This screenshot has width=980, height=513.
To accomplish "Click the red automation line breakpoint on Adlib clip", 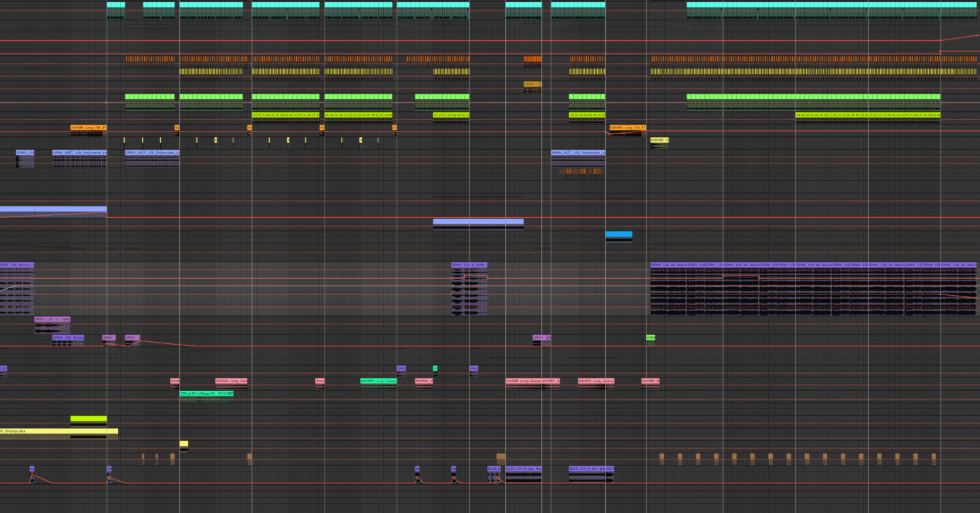I will (464, 275).
